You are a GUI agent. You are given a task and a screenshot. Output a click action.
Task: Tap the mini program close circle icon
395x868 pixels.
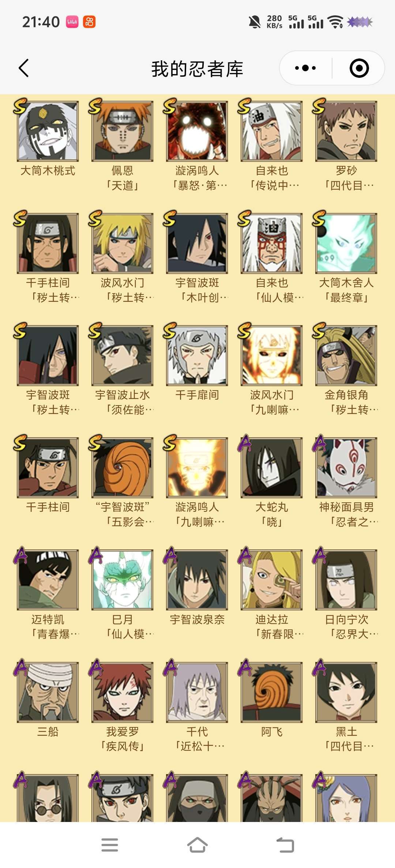tap(359, 68)
